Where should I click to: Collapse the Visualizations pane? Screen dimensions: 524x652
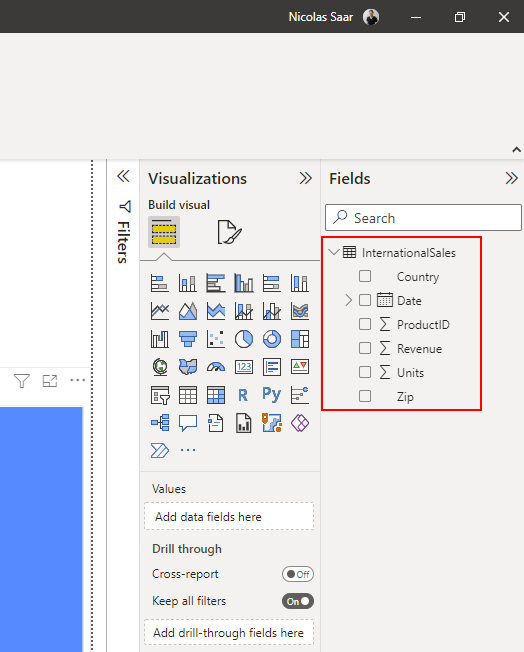click(x=306, y=178)
